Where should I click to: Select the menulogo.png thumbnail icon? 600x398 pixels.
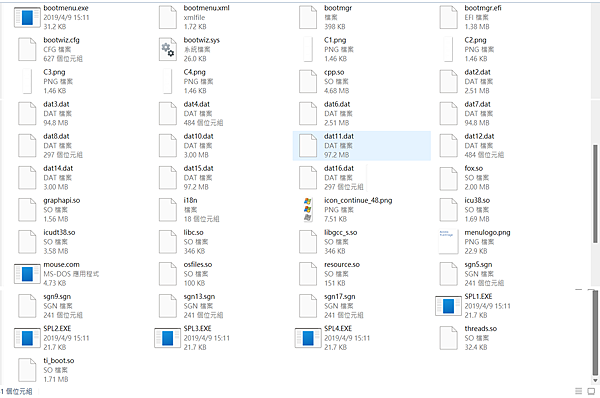coord(448,242)
